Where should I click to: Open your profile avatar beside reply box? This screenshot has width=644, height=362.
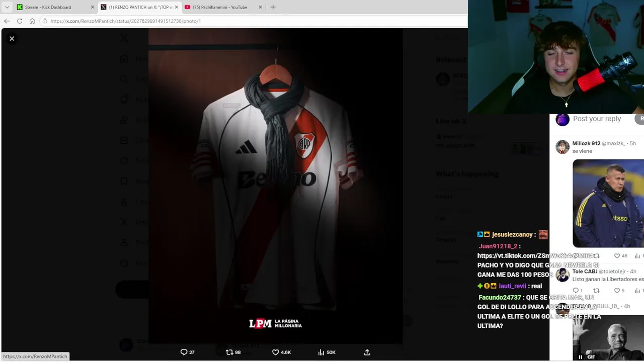[x=562, y=119]
